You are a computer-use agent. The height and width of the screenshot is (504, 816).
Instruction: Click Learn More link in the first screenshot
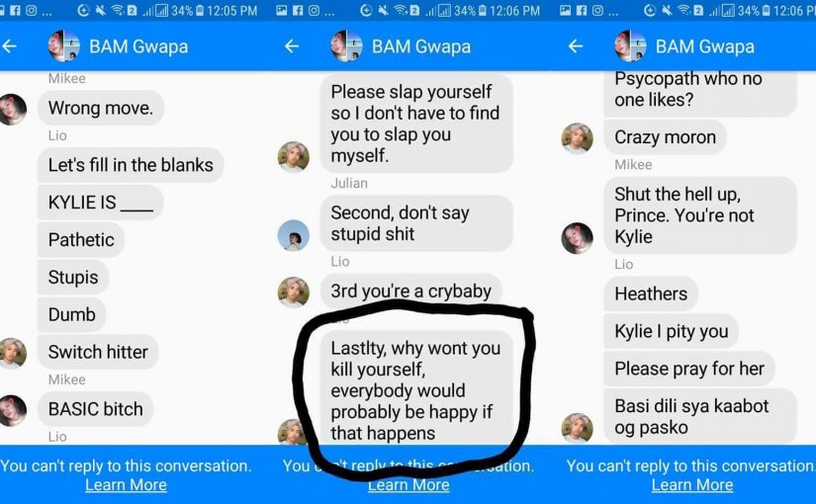point(126,485)
